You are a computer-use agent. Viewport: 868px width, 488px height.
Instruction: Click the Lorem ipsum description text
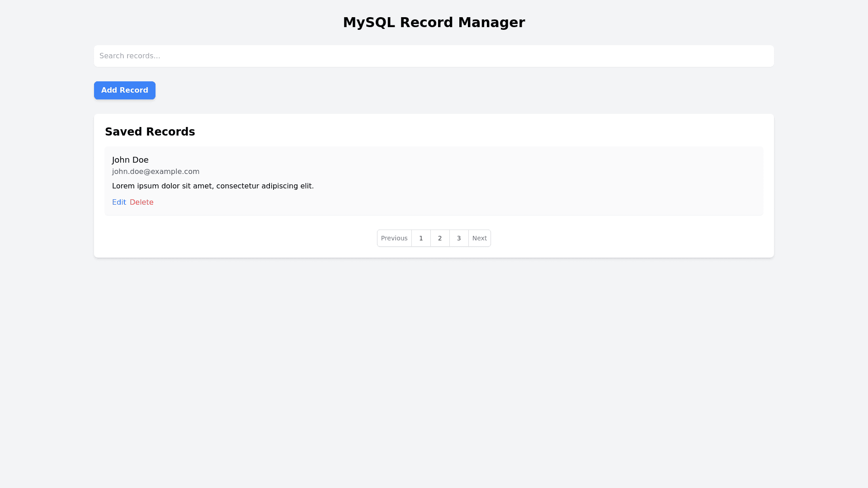click(x=212, y=186)
